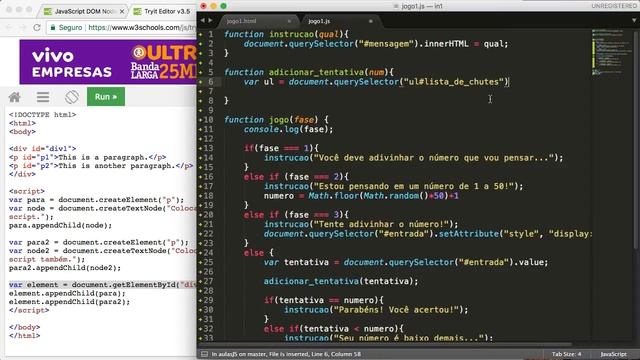Click the Vivo Empresas ad banner
The height and width of the screenshot is (360, 640).
pyautogui.click(x=108, y=62)
